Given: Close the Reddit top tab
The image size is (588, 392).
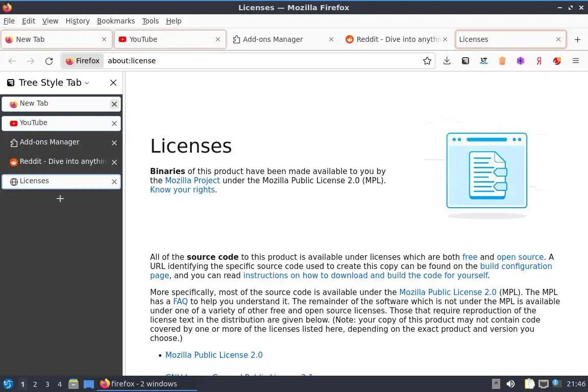Looking at the screenshot, I should point(445,39).
